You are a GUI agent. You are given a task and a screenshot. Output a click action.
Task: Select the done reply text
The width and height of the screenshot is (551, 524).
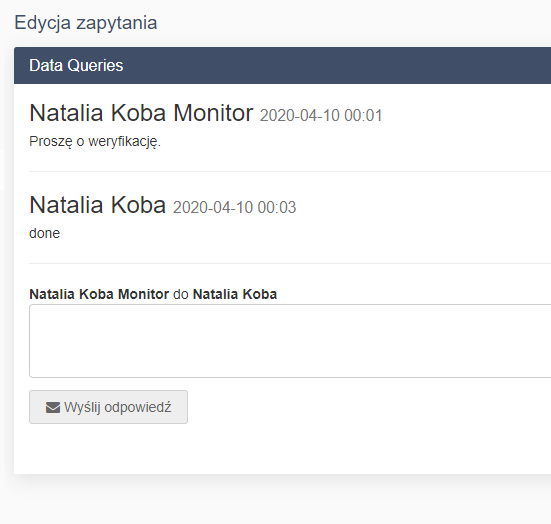[45, 233]
